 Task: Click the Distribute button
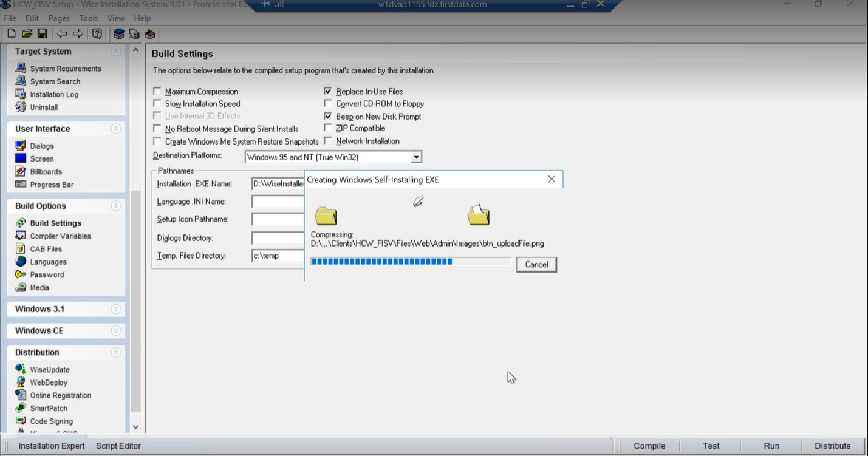point(833,446)
